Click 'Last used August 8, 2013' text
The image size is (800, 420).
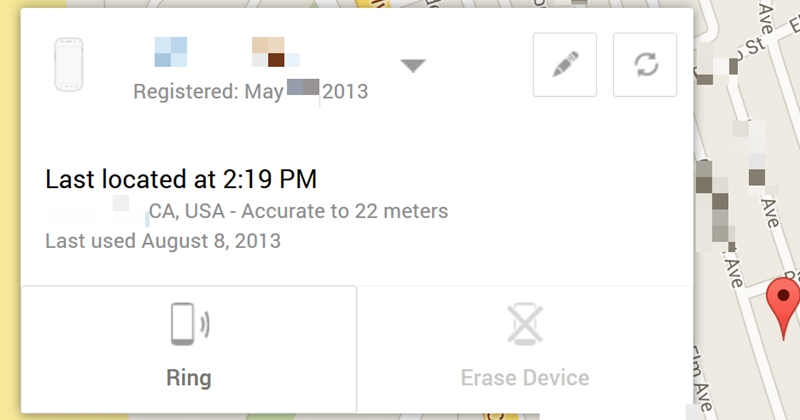[163, 241]
